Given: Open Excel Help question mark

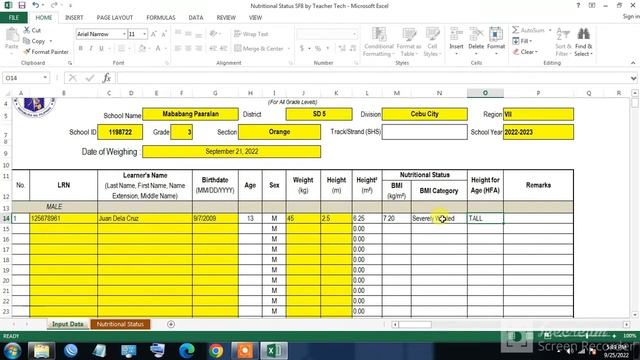Looking at the screenshot, I should coord(578,5).
